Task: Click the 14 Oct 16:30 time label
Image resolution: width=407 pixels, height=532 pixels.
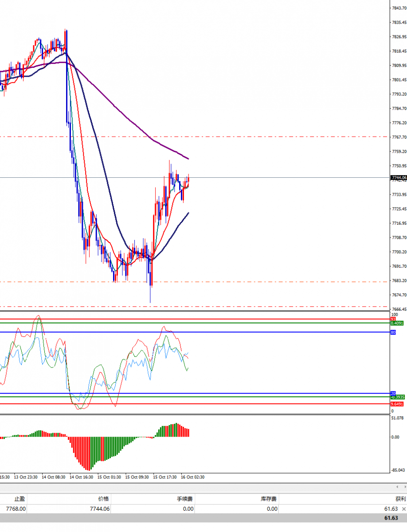Action: 82,477
